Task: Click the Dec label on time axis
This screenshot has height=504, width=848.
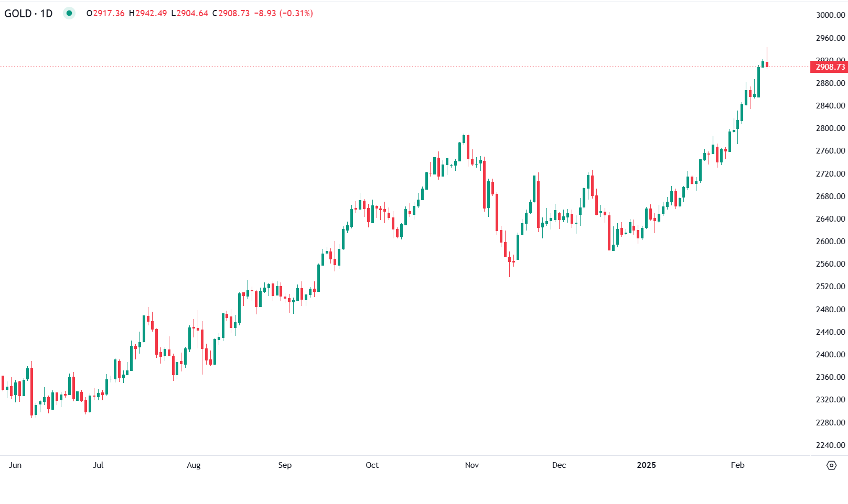Action: pyautogui.click(x=559, y=465)
